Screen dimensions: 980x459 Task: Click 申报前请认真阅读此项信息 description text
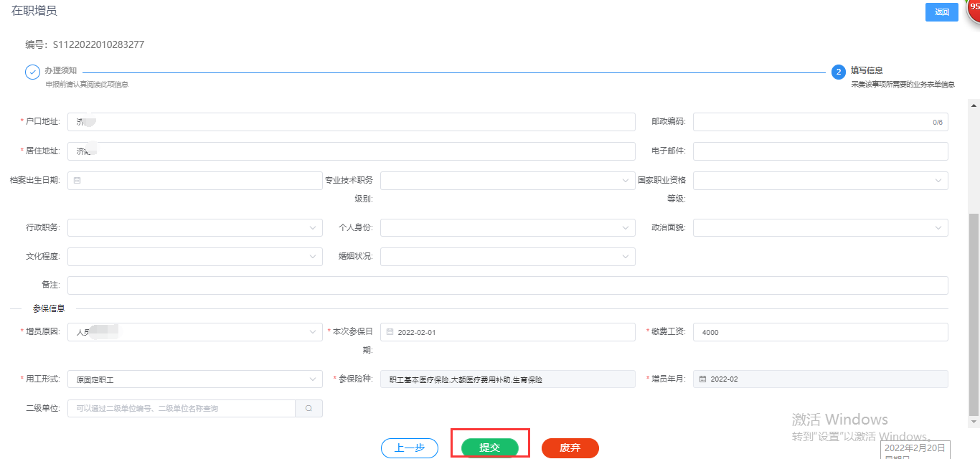click(x=87, y=85)
